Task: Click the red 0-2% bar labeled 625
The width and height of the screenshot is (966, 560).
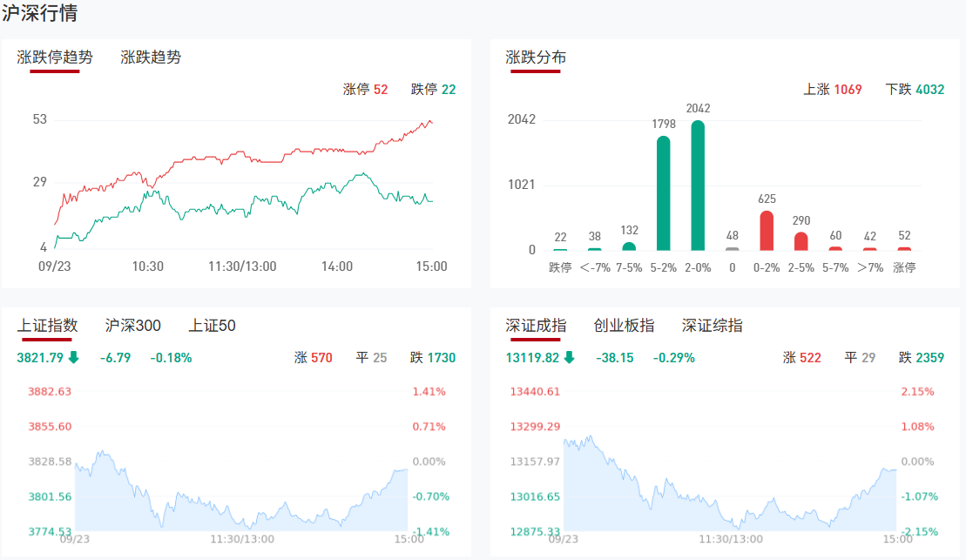Action: pyautogui.click(x=767, y=231)
